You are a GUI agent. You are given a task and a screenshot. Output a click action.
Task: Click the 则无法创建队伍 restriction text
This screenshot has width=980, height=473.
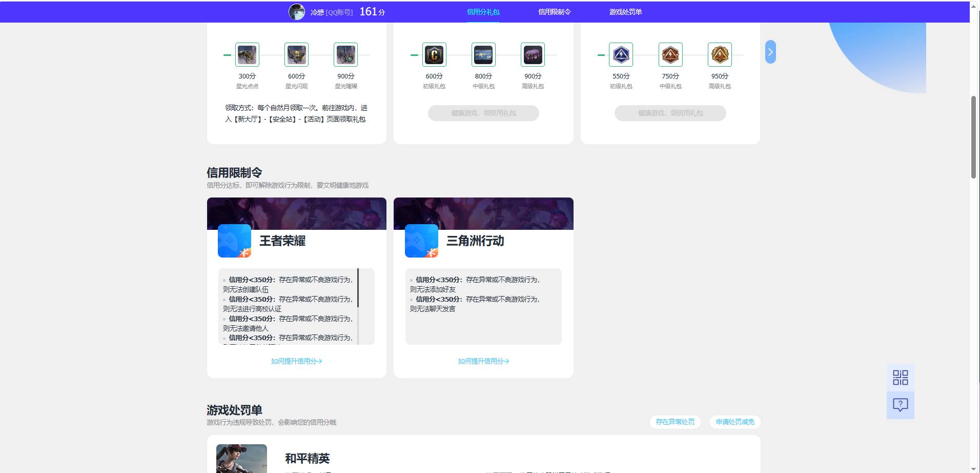(x=246, y=289)
